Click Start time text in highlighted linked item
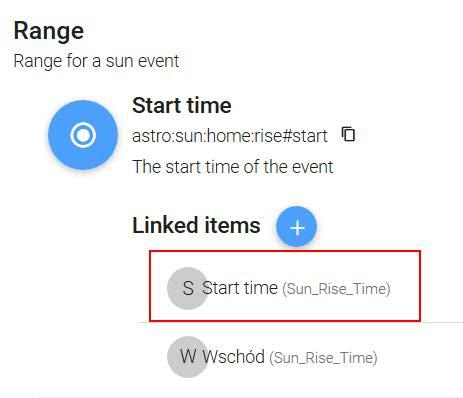This screenshot has height=398, width=463. (x=240, y=288)
